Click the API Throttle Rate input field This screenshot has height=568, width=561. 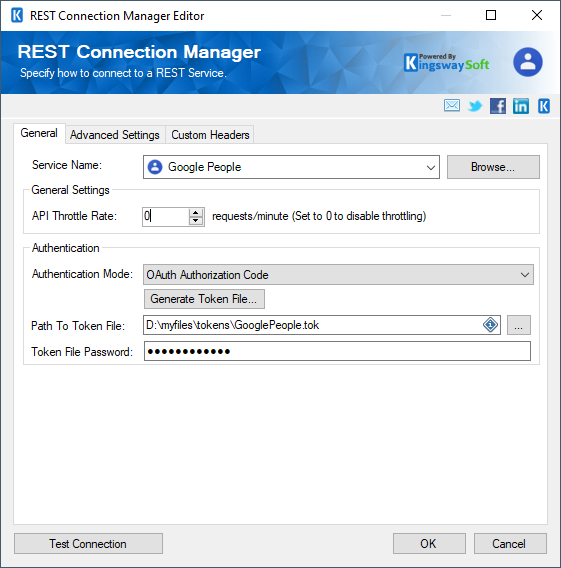166,217
